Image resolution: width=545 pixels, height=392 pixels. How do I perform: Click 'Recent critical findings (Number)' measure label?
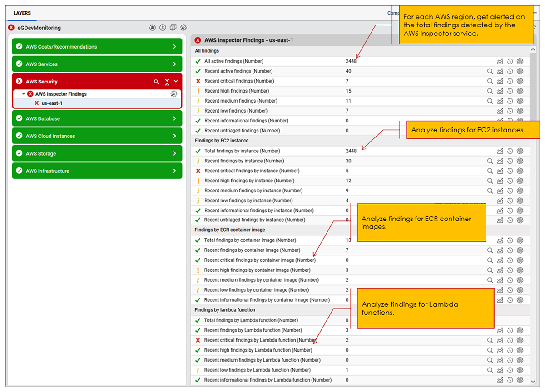tap(239, 81)
